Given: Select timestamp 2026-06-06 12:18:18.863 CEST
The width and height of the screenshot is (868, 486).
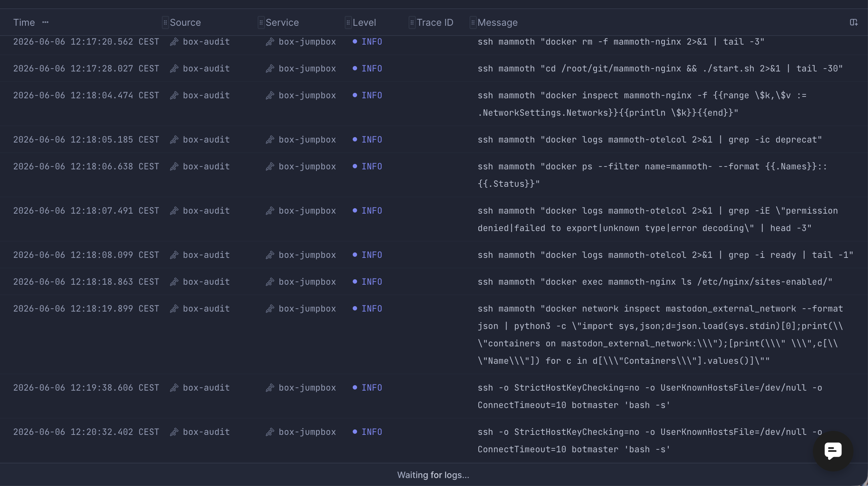Looking at the screenshot, I should click(x=86, y=282).
